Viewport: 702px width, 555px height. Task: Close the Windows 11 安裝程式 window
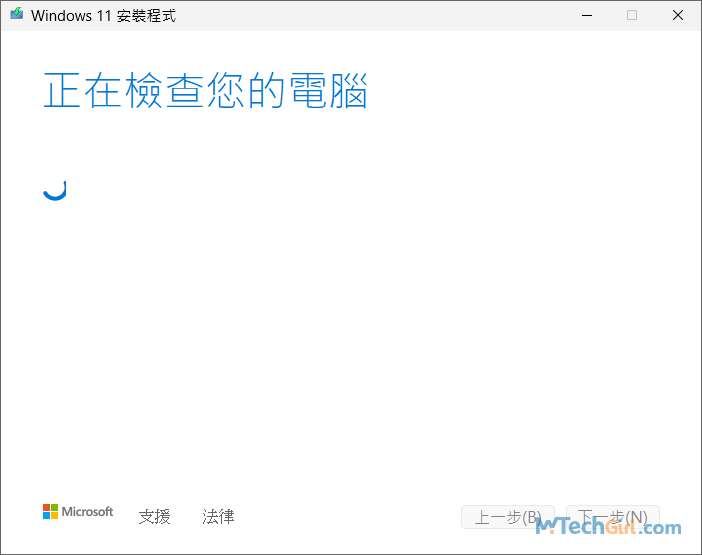(678, 15)
